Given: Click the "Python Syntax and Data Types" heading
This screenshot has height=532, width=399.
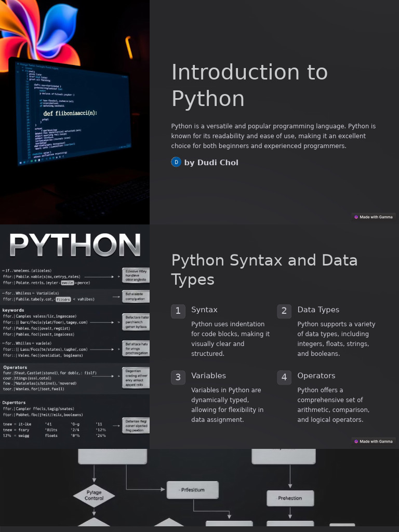Looking at the screenshot, I should [x=264, y=269].
